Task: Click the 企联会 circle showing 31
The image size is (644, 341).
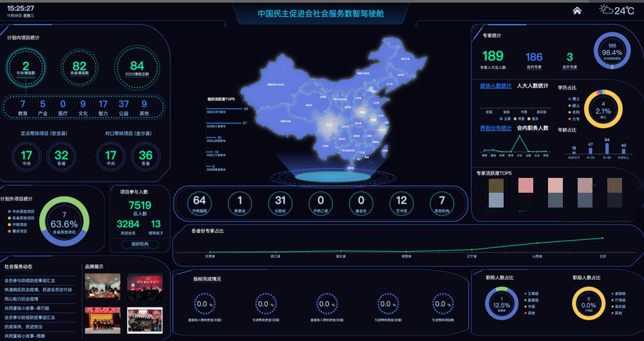Action: [280, 203]
